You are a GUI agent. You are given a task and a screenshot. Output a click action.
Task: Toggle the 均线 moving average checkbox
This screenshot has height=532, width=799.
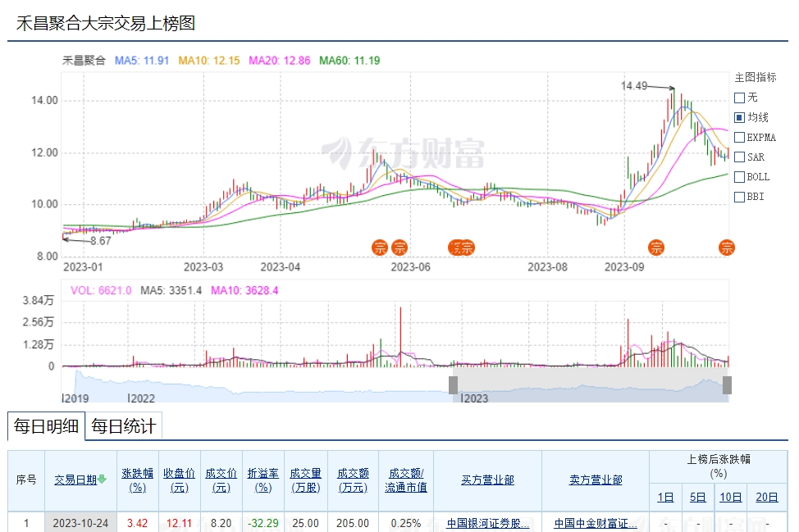pos(739,117)
